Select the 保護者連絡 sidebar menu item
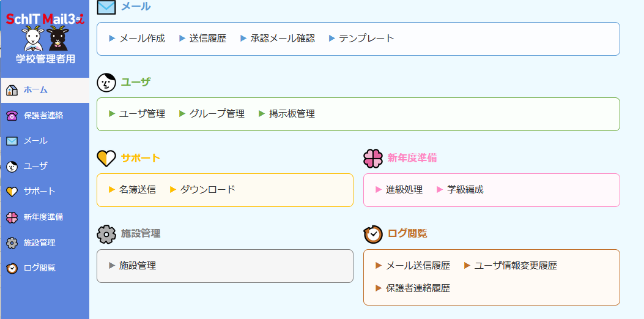The height and width of the screenshot is (319, 644). pos(43,116)
